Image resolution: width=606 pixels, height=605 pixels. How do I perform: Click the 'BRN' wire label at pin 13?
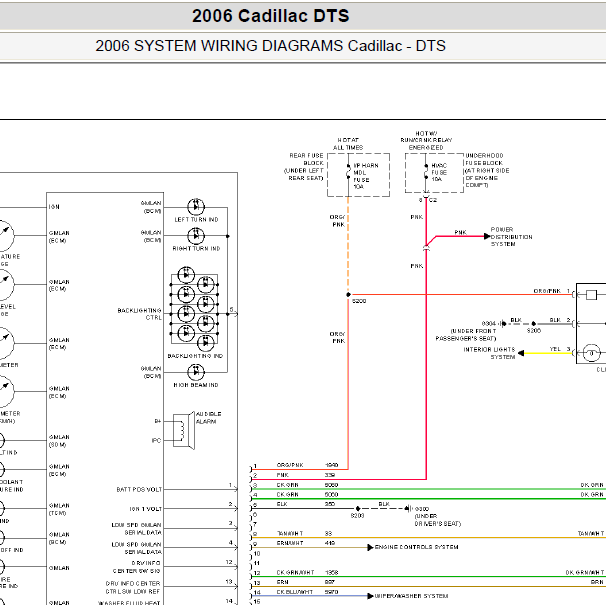283,582
